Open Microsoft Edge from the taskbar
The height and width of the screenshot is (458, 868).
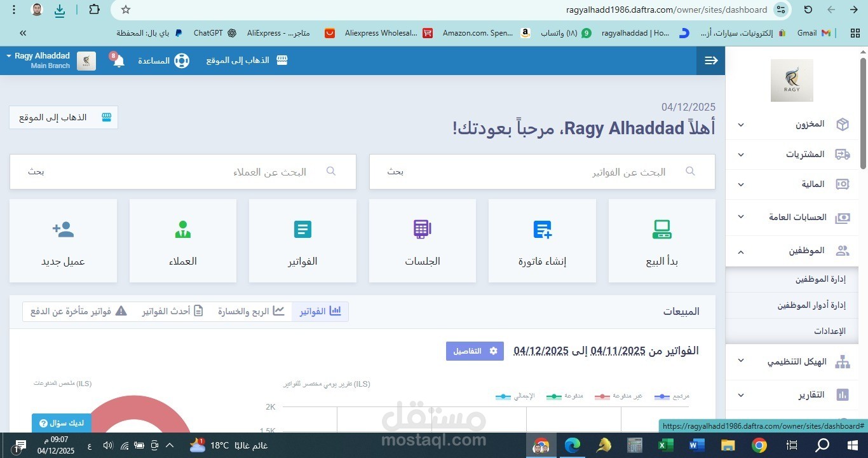pyautogui.click(x=573, y=445)
